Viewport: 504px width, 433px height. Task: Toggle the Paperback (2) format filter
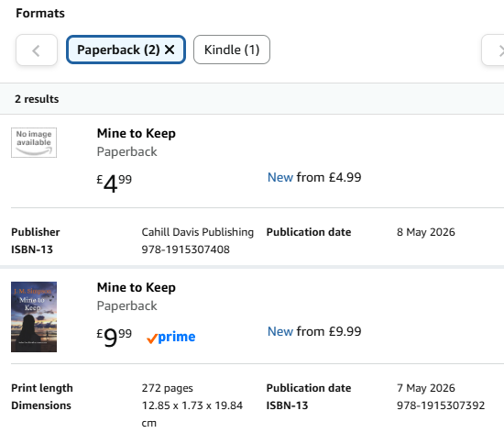pyautogui.click(x=126, y=50)
